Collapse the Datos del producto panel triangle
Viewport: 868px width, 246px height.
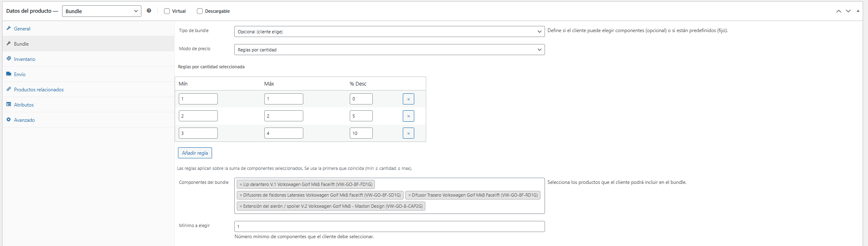pyautogui.click(x=858, y=11)
